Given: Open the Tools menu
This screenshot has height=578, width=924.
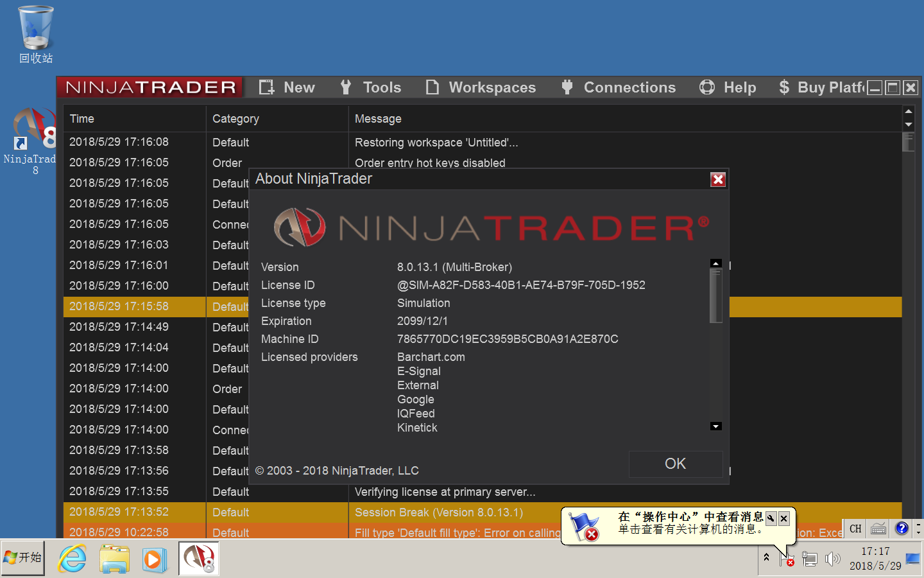Looking at the screenshot, I should click(x=382, y=87).
